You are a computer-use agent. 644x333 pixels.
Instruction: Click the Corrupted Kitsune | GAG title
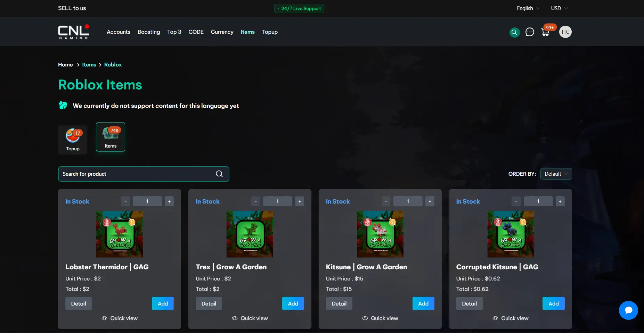(x=497, y=267)
